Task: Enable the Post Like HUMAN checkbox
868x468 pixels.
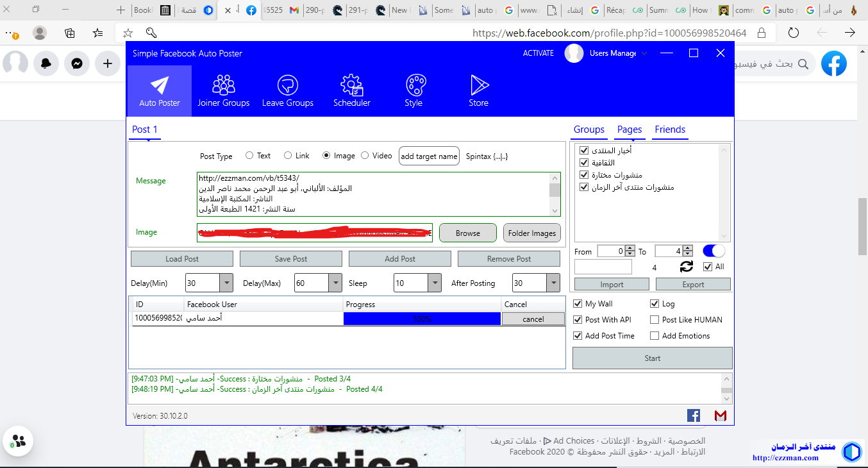Action: (655, 319)
